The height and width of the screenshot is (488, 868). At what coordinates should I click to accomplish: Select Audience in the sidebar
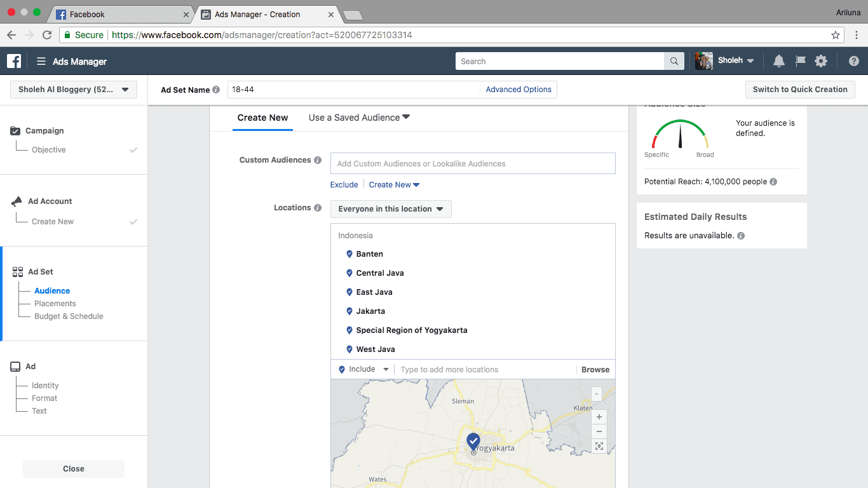(52, 291)
